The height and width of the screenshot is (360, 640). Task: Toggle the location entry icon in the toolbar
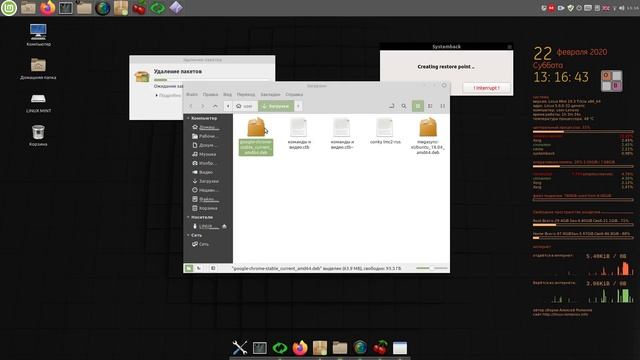[x=391, y=106]
